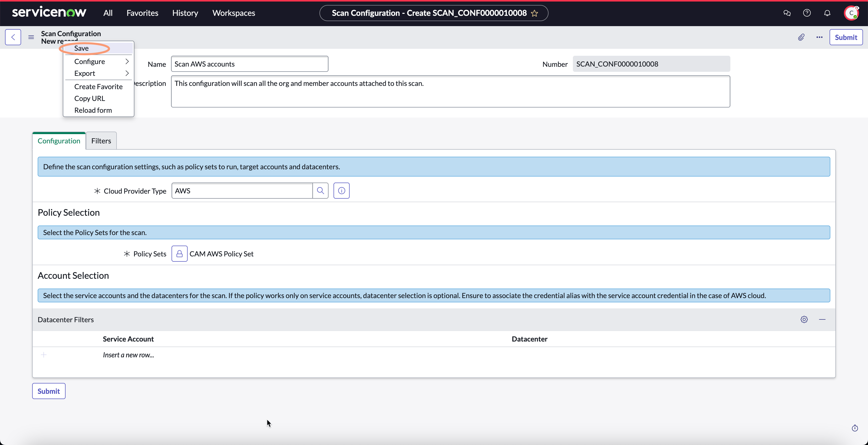This screenshot has width=868, height=445.
Task: Click in the Name input field
Action: click(x=250, y=64)
